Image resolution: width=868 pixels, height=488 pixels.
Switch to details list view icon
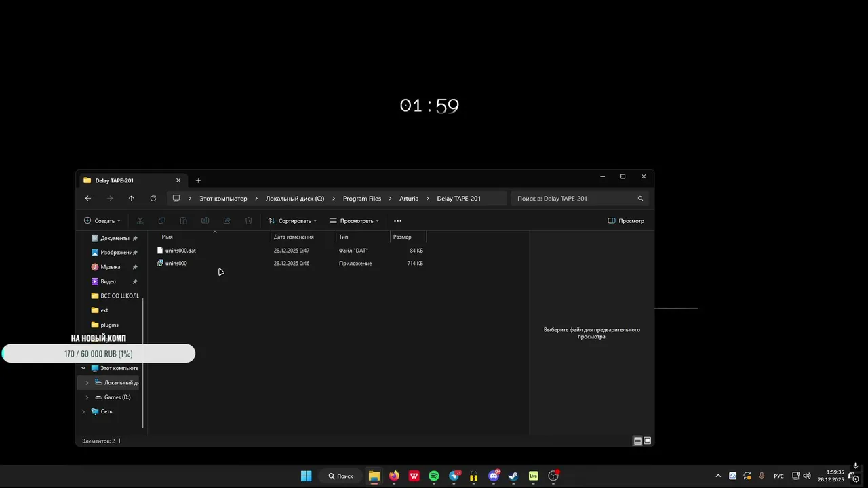click(637, 441)
